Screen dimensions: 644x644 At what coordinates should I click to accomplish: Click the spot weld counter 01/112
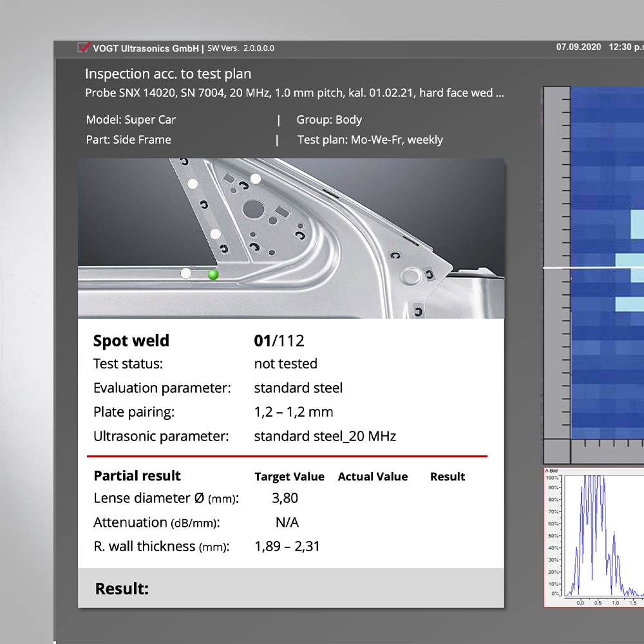point(278,341)
